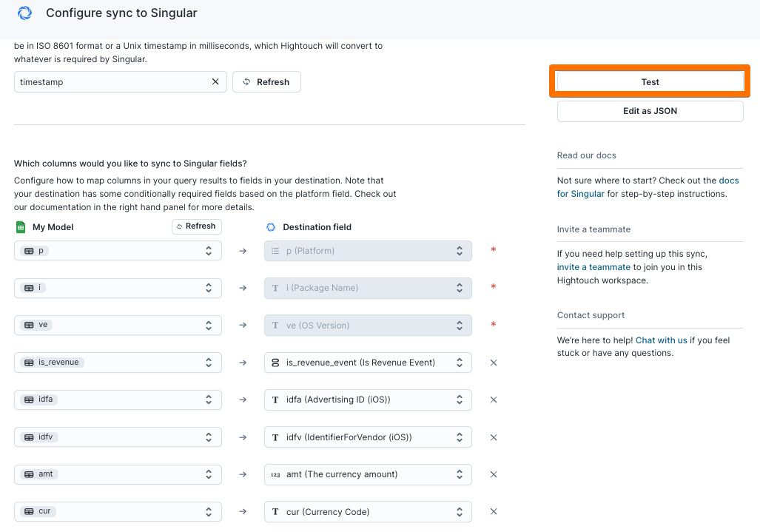Image resolution: width=760 pixels, height=532 pixels.
Task: Click the Configure sync to Singular title
Action: click(121, 13)
